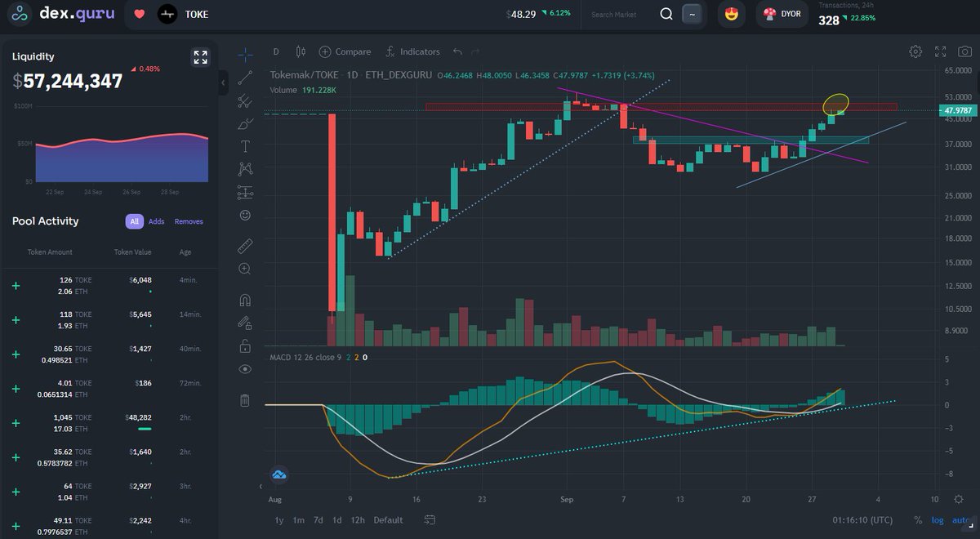980x539 pixels.
Task: Toggle percent scale mode
Action: 918,520
